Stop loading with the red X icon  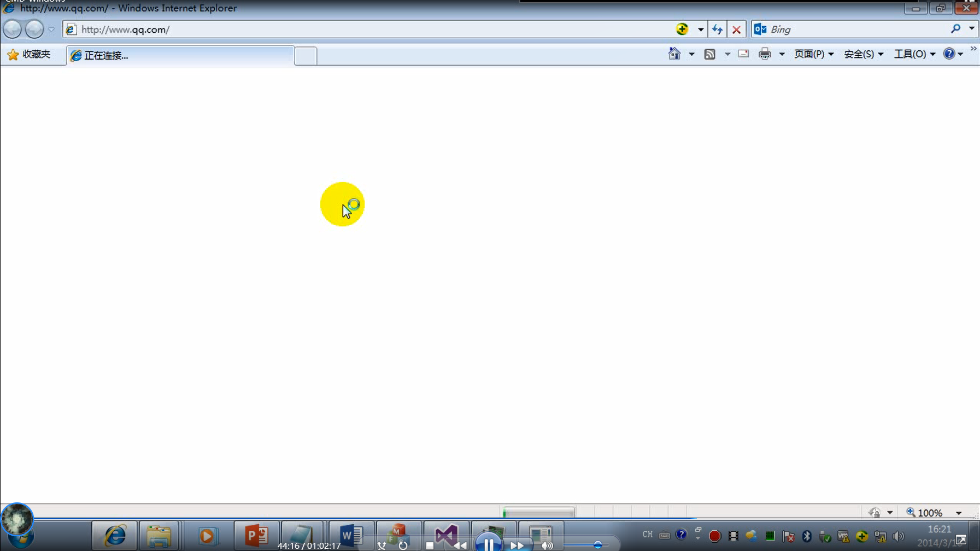click(736, 30)
